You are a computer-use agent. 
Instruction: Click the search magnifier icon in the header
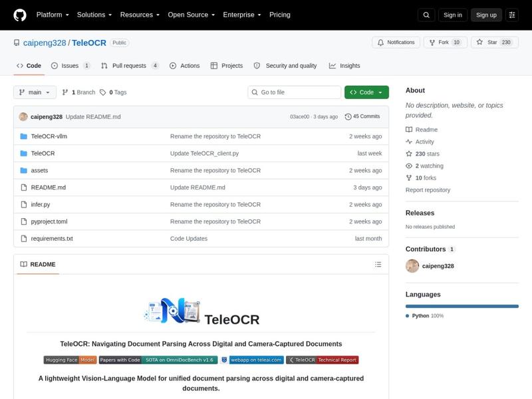pos(426,15)
